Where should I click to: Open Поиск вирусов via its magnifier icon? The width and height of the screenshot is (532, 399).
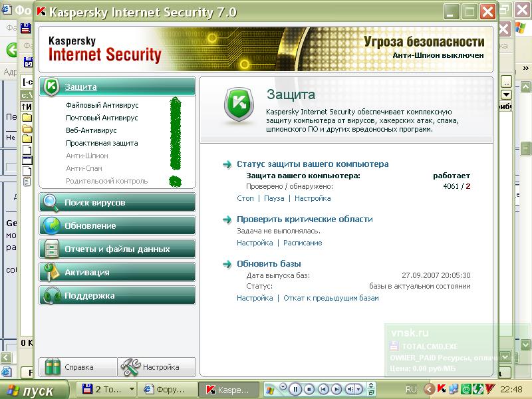[x=51, y=203]
